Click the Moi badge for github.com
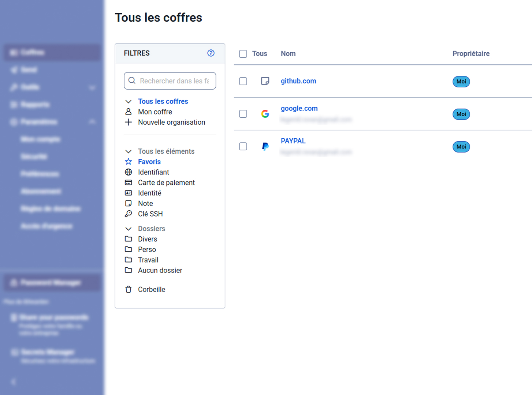The image size is (532, 395). [461, 82]
